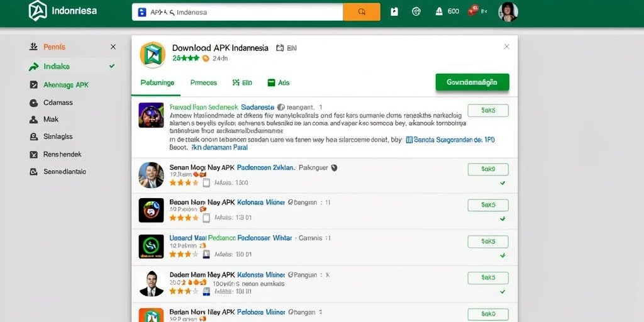The width and height of the screenshot is (644, 322).
Task: Click the search field with 'APK Imdanesa'
Action: (x=237, y=12)
